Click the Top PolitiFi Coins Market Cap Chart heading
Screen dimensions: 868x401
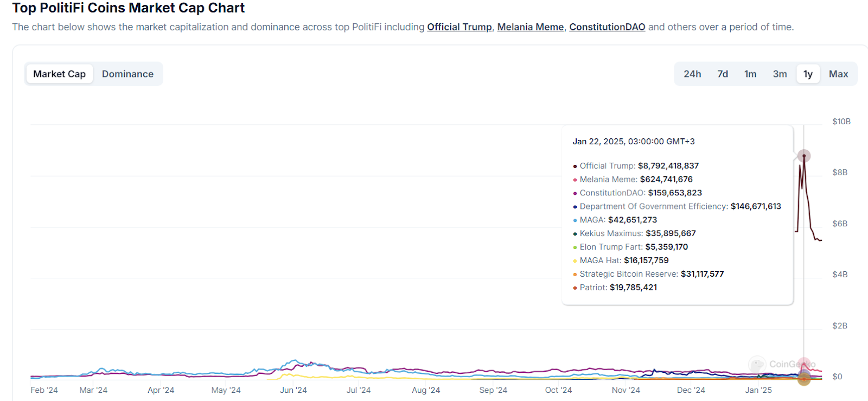129,8
